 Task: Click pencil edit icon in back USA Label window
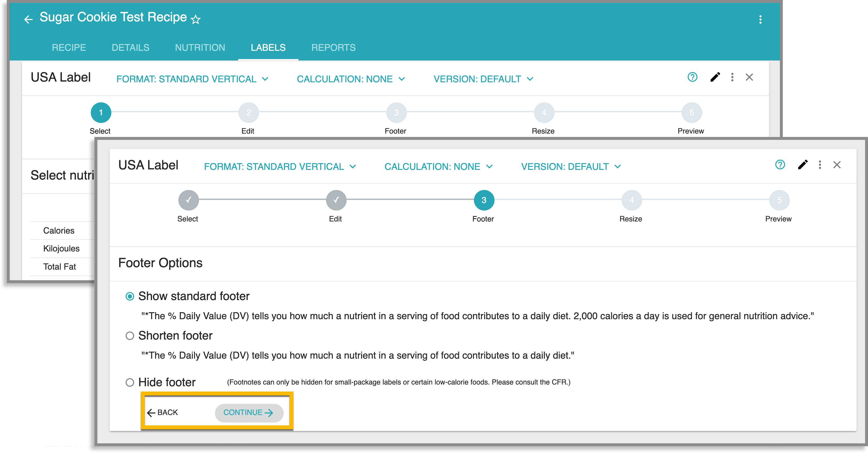point(715,77)
